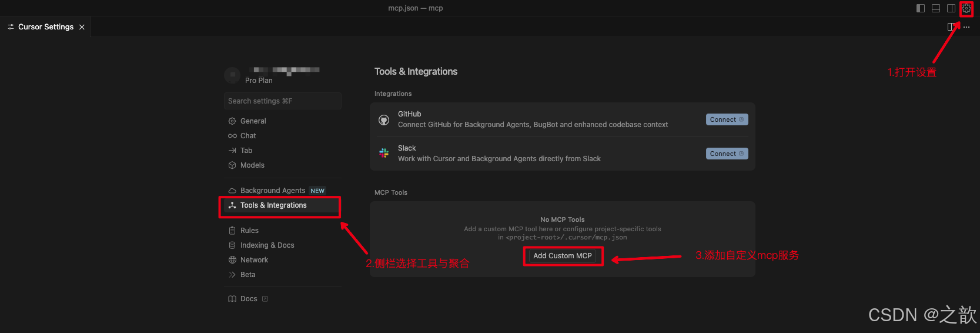
Task: Click the Background Agents cloud icon
Action: click(232, 191)
